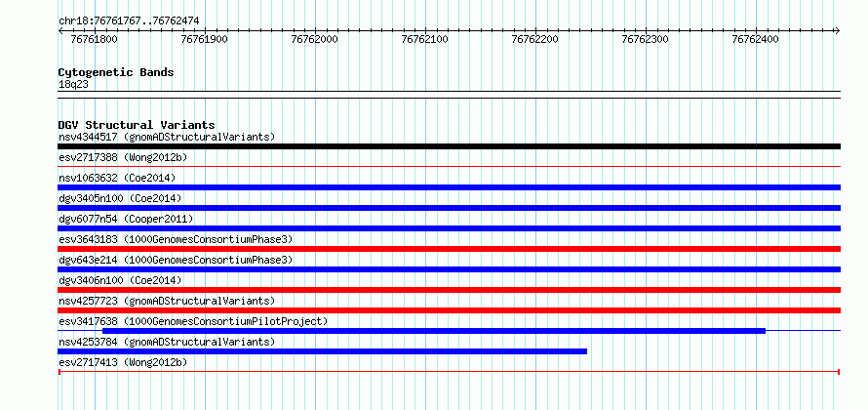
Task: Click ruler position 76761900
Action: 205,39
